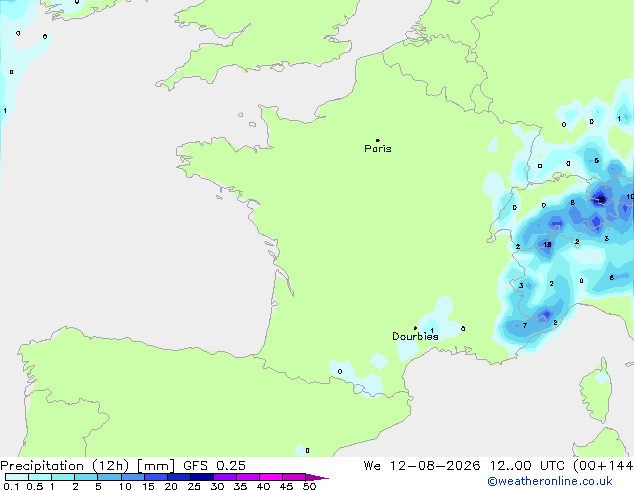Select the 10–15 mm legend swatch
This screenshot has height=490, width=634.
point(132,477)
